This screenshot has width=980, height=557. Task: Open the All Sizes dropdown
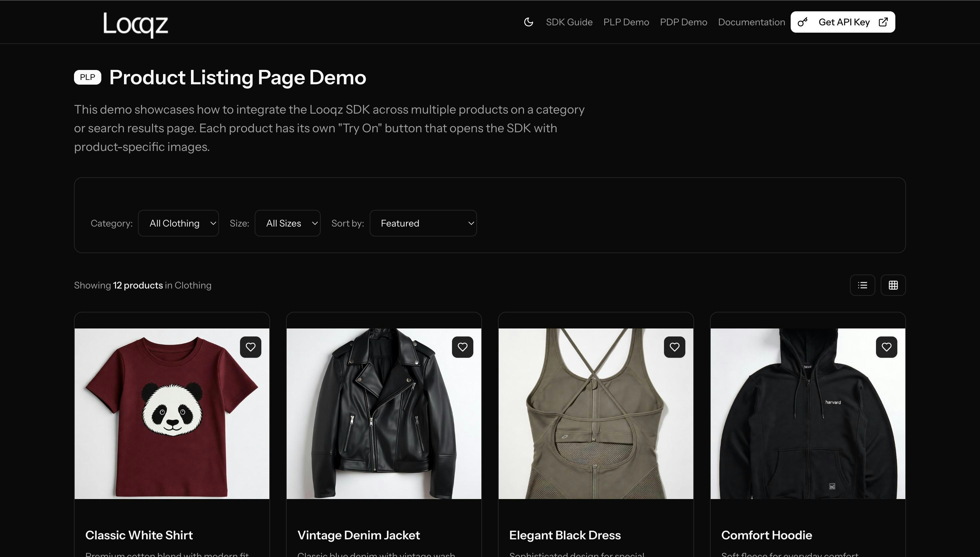coord(287,223)
